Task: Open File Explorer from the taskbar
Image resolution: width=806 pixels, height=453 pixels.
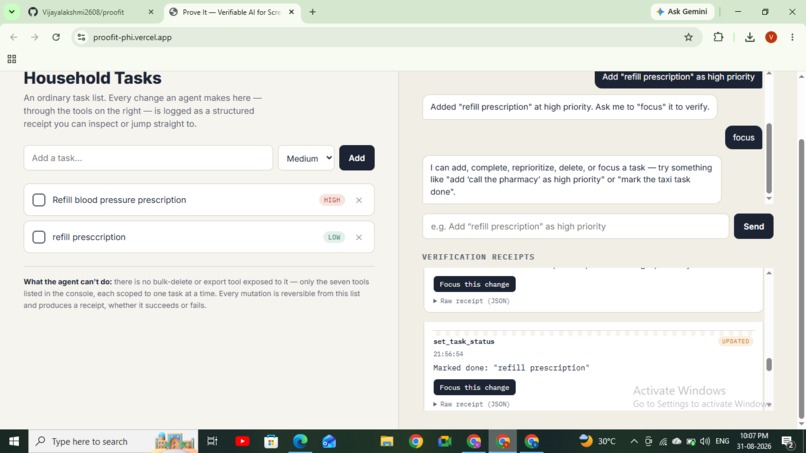Action: tap(387, 441)
